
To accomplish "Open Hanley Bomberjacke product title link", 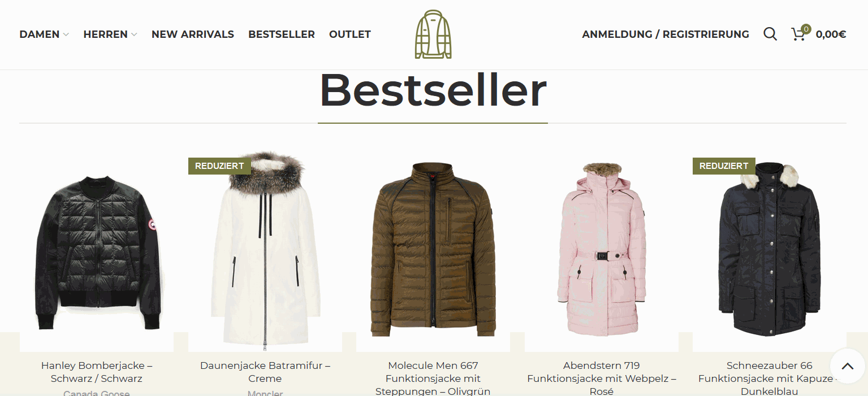I will (x=97, y=372).
